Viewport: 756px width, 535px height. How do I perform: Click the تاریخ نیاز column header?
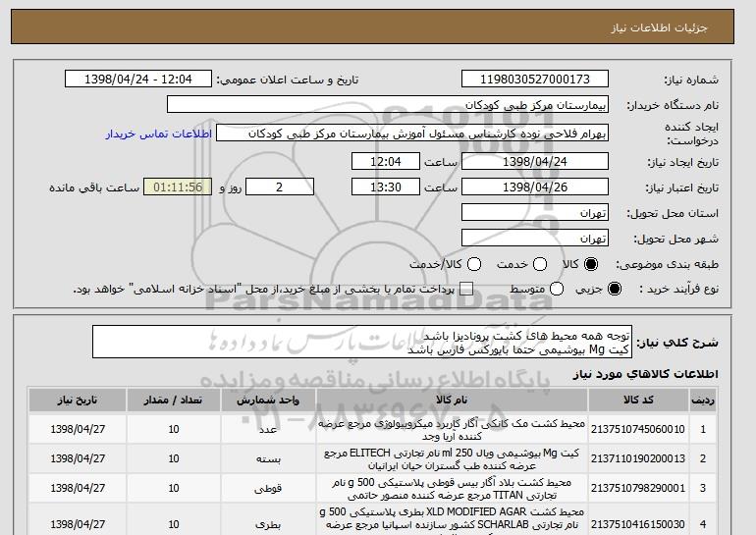click(78, 401)
